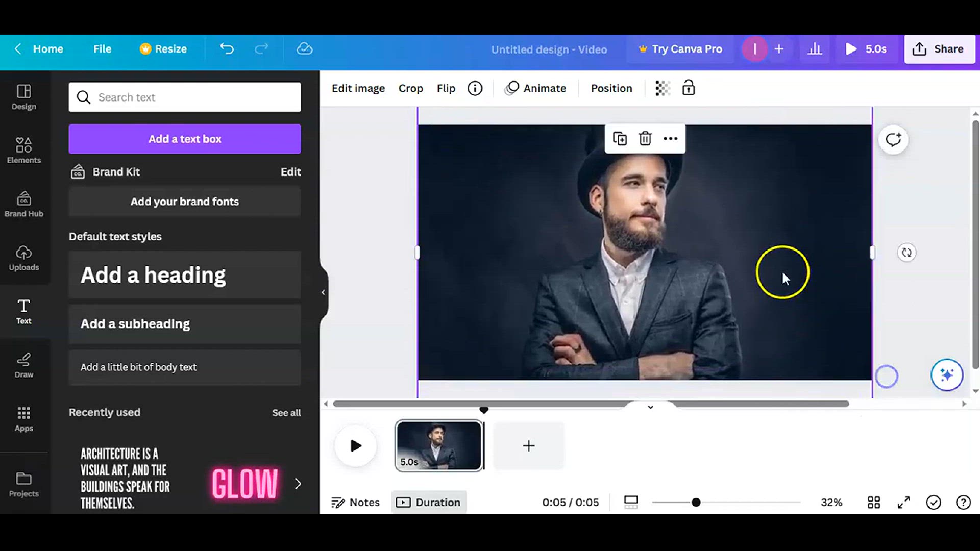Select the Architecture quote text template
This screenshot has width=980, height=551.
pyautogui.click(x=125, y=478)
